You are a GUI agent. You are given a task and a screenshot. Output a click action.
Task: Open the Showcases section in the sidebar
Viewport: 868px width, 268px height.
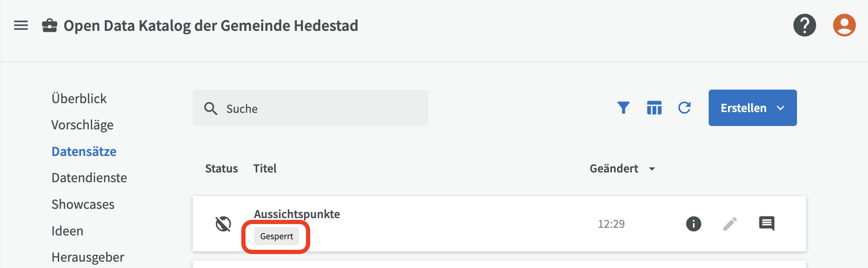coord(83,204)
